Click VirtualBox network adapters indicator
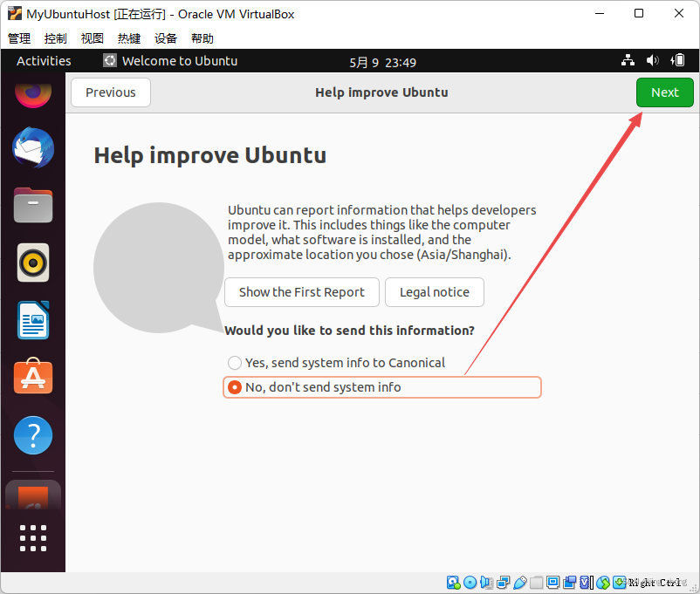This screenshot has width=700, height=594. [503, 583]
